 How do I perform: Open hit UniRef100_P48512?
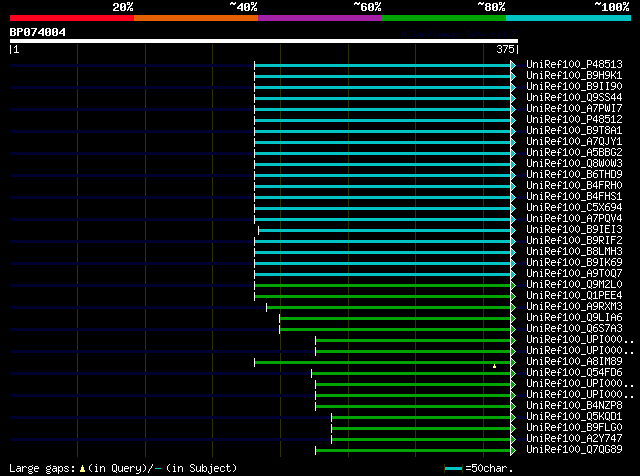pos(574,120)
